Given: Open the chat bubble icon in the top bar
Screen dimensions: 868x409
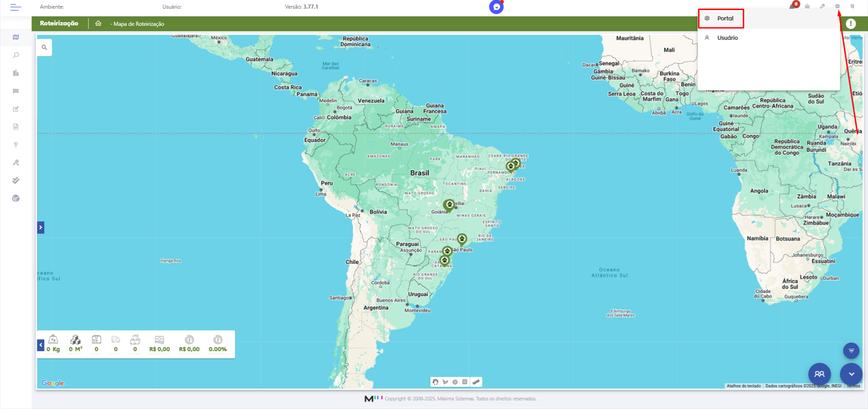Looking at the screenshot, I should [x=497, y=7].
